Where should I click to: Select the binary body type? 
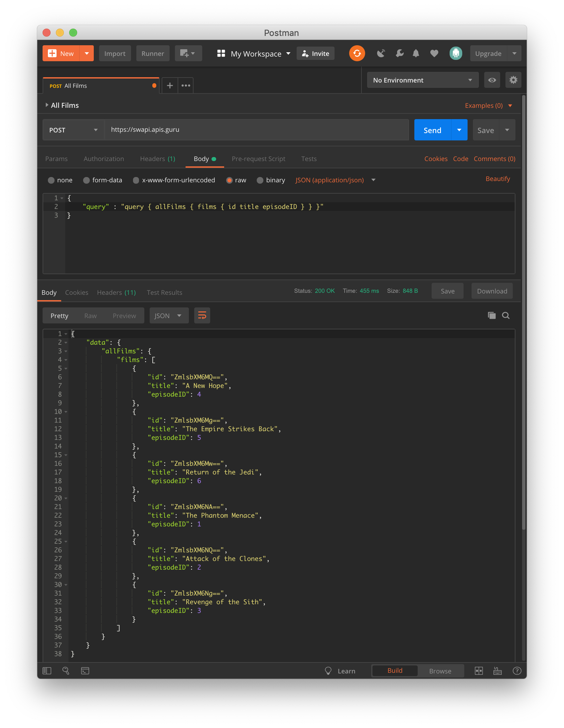260,180
